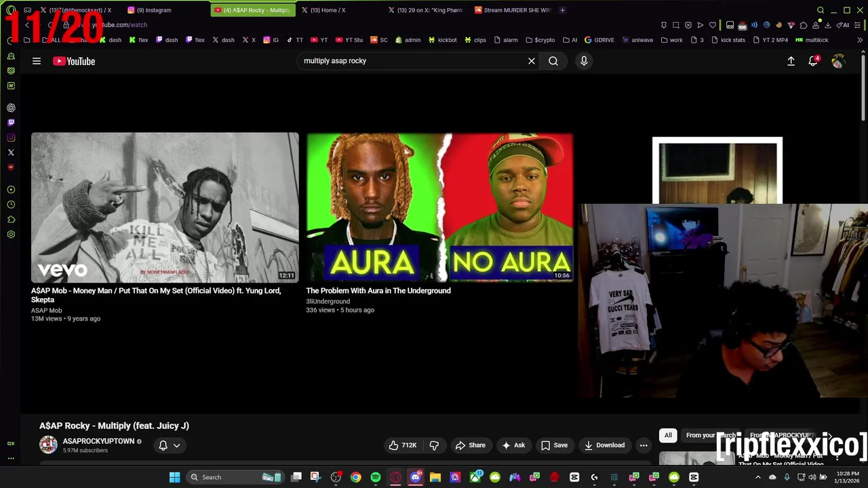This screenshot has width=868, height=488.
Task: Open the Instagram sidebar icon
Action: pos(11,138)
